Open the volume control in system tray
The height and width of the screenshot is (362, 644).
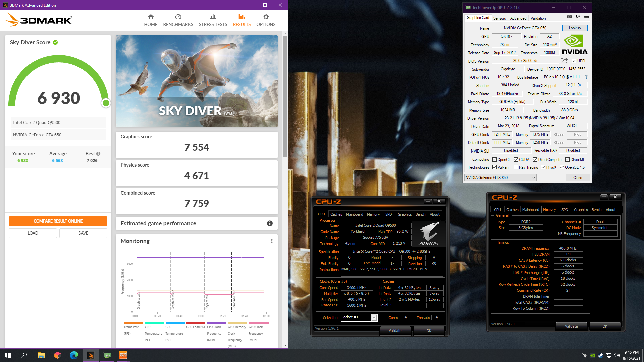[616, 355]
